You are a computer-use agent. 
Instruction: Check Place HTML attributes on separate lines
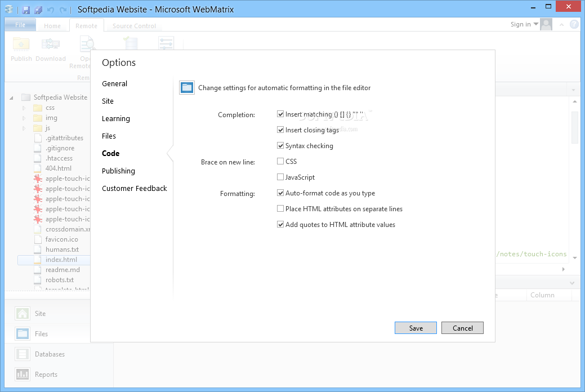click(x=280, y=208)
